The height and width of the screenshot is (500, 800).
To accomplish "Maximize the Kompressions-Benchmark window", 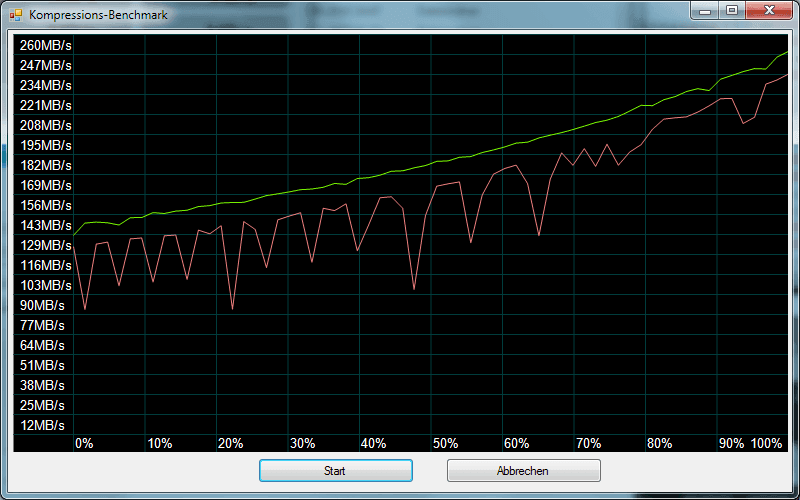I will click(732, 10).
